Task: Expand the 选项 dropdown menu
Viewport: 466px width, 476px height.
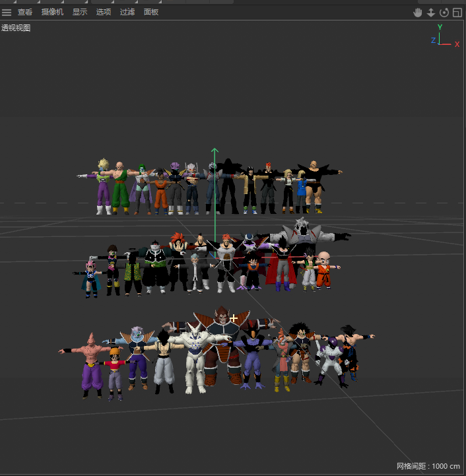Action: click(x=104, y=12)
